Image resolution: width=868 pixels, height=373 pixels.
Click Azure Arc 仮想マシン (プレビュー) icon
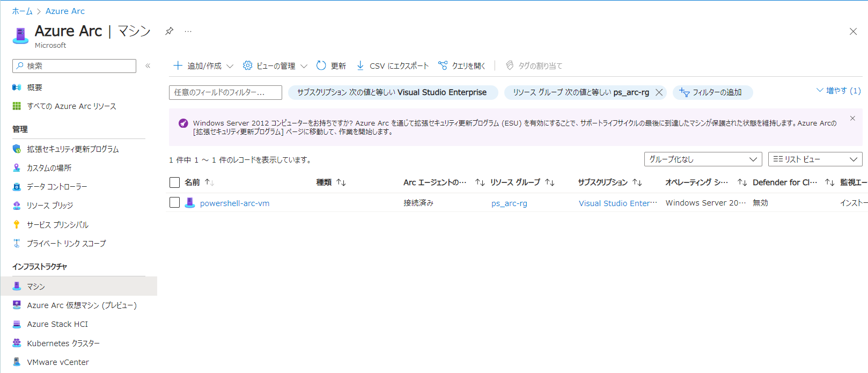[x=17, y=305]
